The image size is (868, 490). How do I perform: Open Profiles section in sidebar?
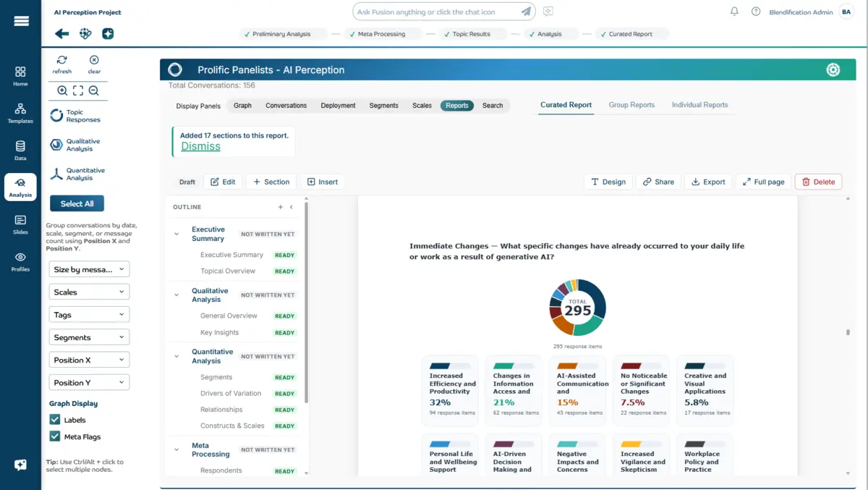tap(20, 261)
